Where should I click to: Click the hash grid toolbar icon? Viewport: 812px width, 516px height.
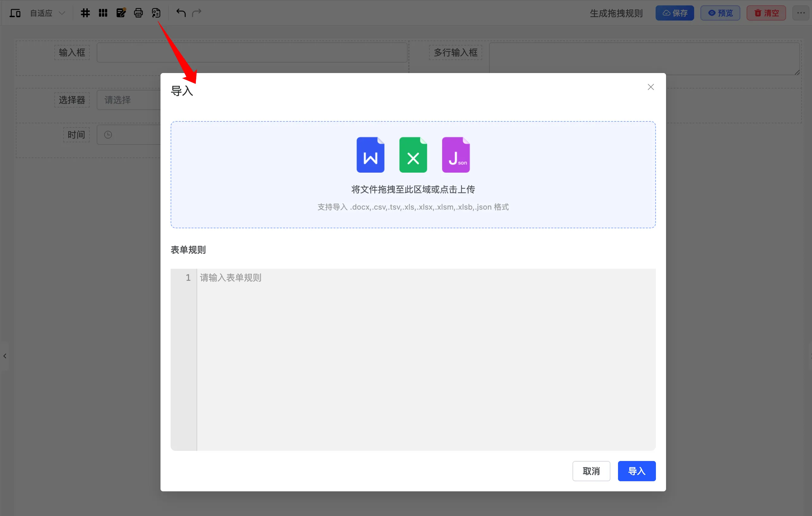[85, 13]
